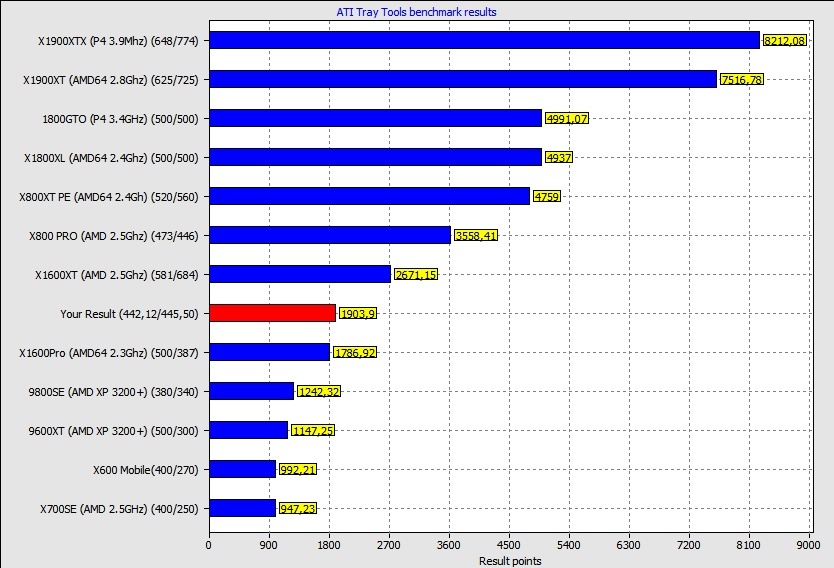Viewport: 834px width, 568px height.
Task: Click the x-axis tick label 5400
Action: pyautogui.click(x=569, y=545)
